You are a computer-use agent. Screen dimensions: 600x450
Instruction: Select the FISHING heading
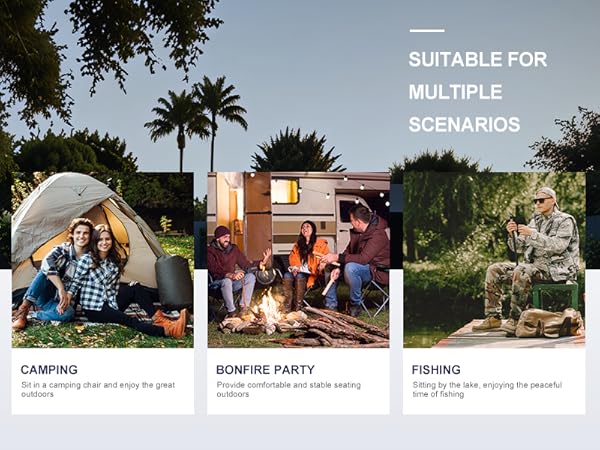(x=436, y=370)
